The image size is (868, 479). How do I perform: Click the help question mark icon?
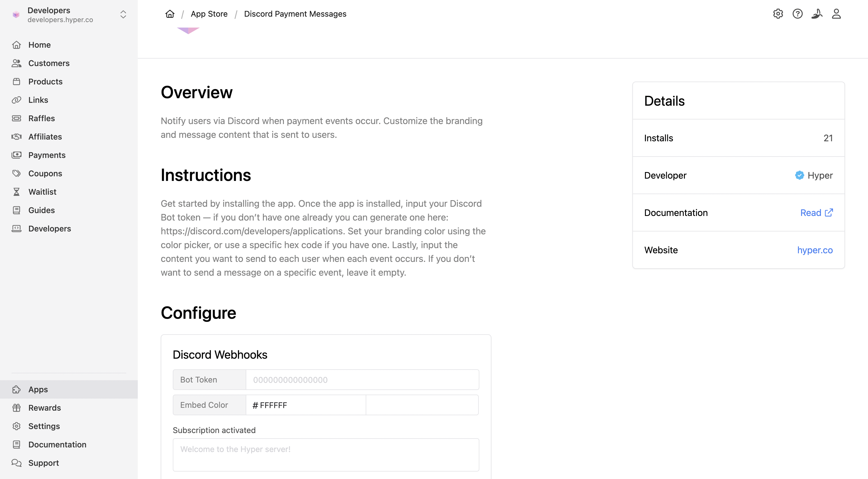[797, 14]
